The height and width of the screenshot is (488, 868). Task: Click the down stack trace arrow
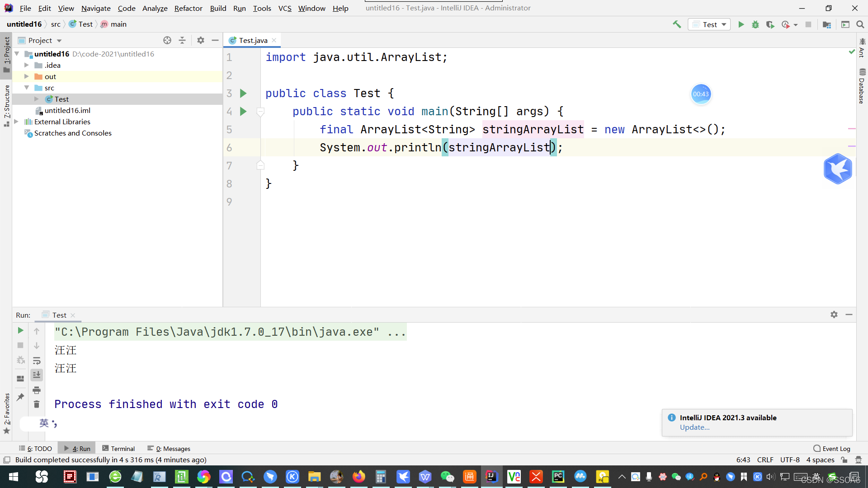37,346
